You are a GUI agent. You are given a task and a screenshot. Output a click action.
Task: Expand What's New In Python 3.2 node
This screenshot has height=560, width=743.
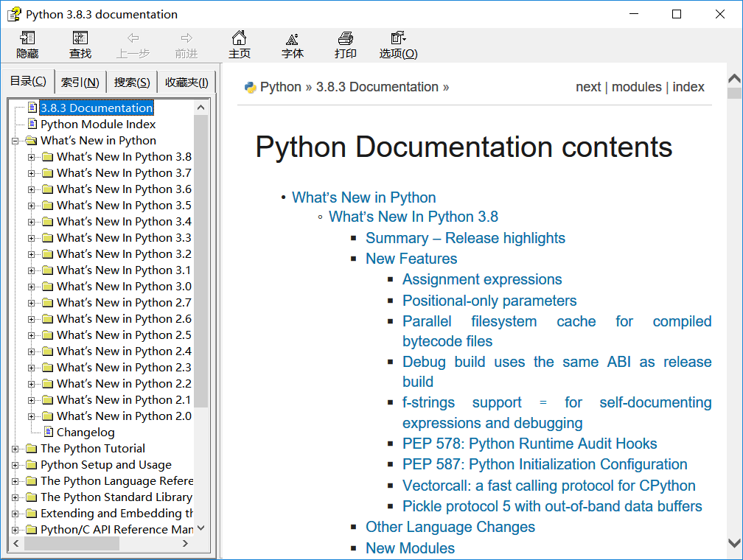click(31, 254)
